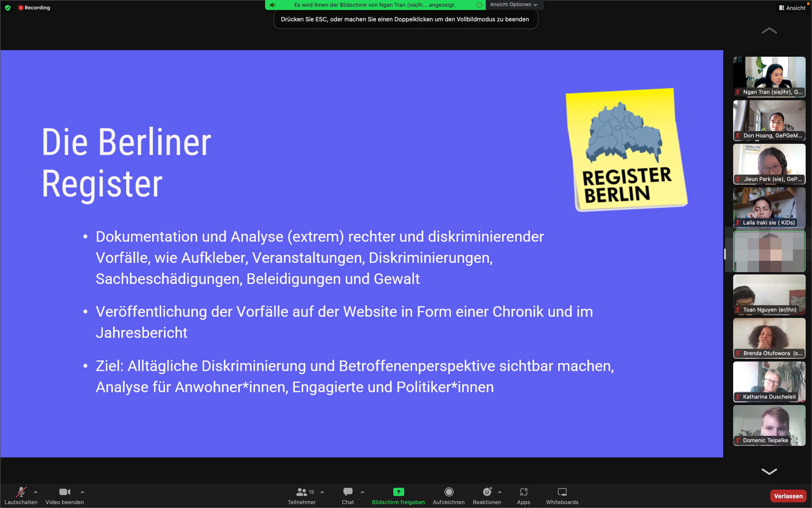Screen dimensions: 812x508
Task: Click bullet text starting with Dokumentation und Analyse
Action: 320,258
